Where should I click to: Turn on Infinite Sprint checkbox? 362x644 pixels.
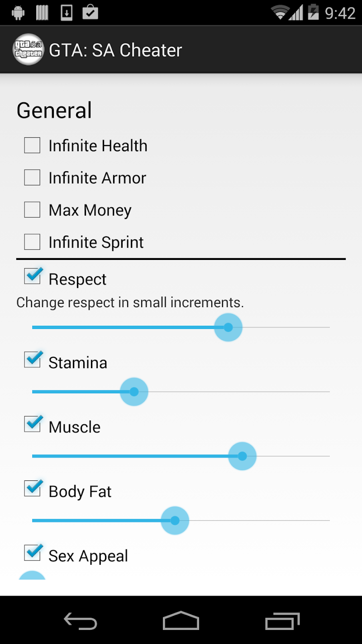pyautogui.click(x=32, y=242)
